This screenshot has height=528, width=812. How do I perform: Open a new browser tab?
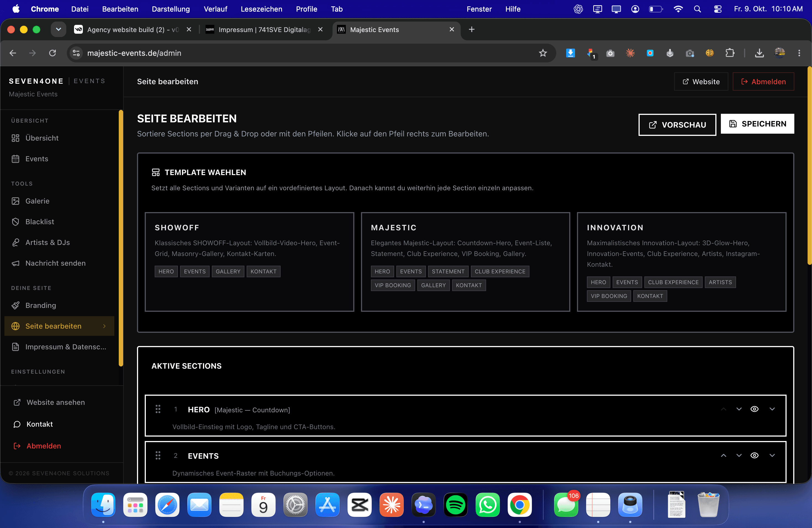tap(471, 29)
